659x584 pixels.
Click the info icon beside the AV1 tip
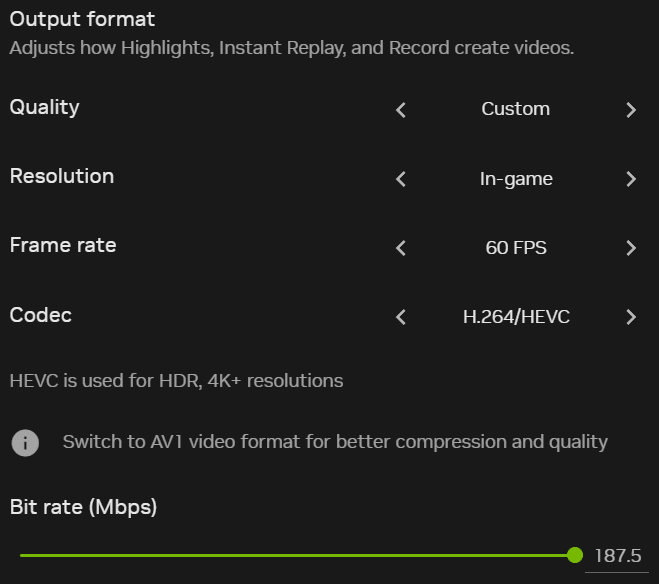25,442
